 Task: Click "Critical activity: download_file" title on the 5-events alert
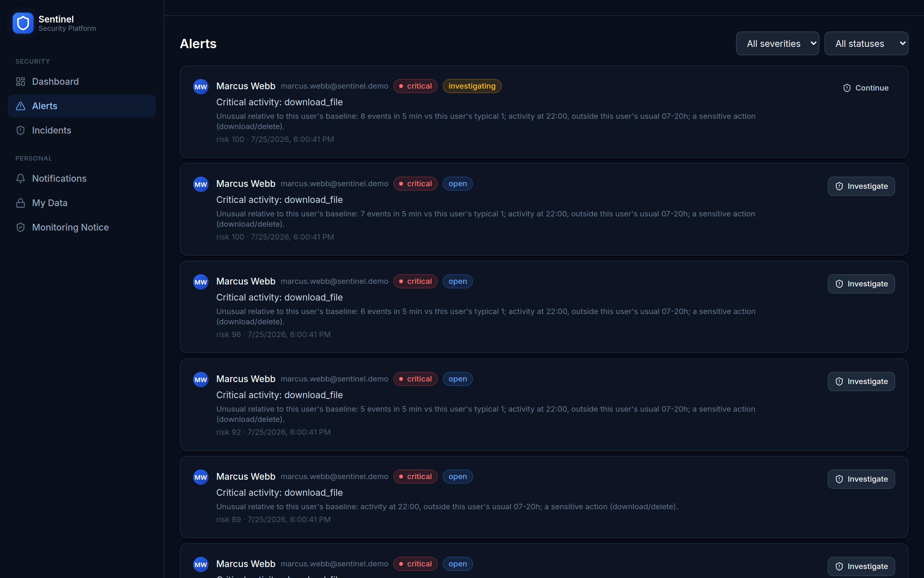click(279, 395)
